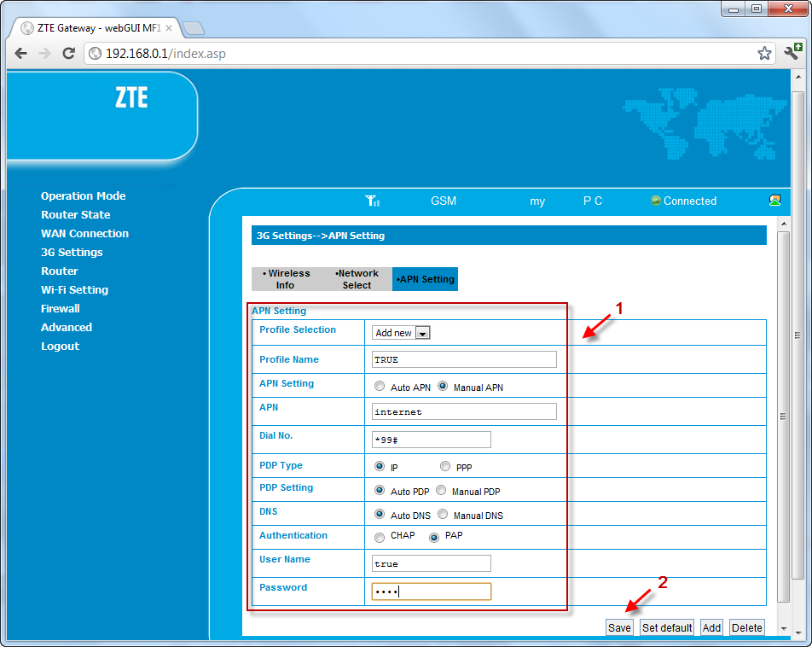This screenshot has width=812, height=647.
Task: Choose PPP as PDP Type
Action: pyautogui.click(x=445, y=466)
